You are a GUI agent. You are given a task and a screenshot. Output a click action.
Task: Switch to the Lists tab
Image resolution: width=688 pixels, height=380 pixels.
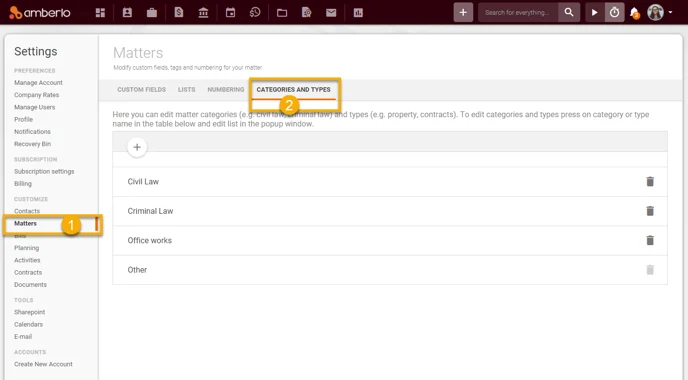pos(186,90)
